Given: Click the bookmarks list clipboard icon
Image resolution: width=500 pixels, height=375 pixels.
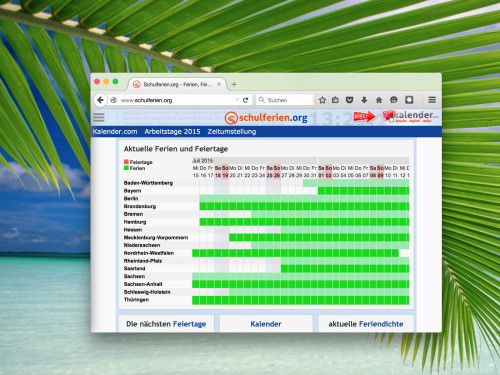Looking at the screenshot, I should [x=335, y=100].
